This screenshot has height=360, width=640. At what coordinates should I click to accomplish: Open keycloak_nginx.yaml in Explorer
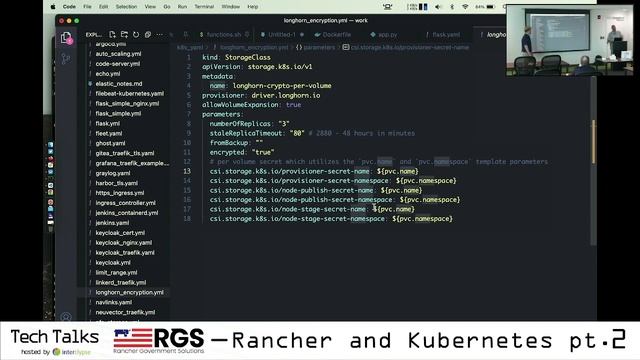(124, 242)
